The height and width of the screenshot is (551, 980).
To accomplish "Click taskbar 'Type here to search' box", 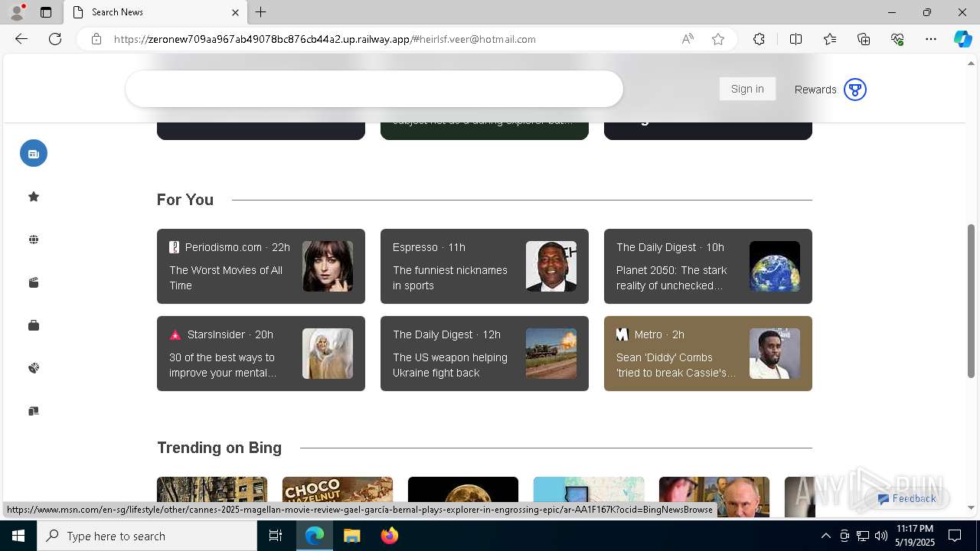I will (x=147, y=536).
